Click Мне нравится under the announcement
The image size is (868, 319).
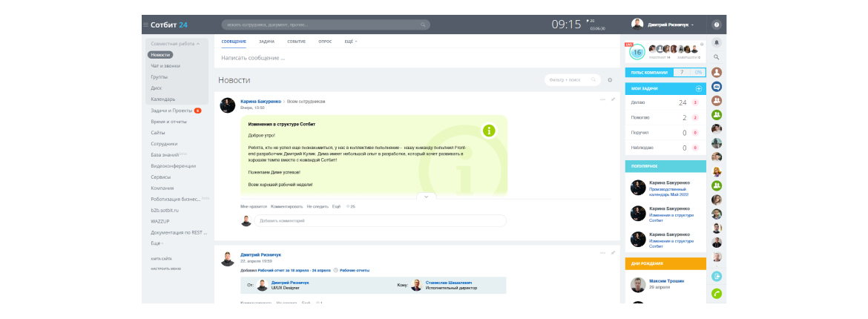pos(254,206)
